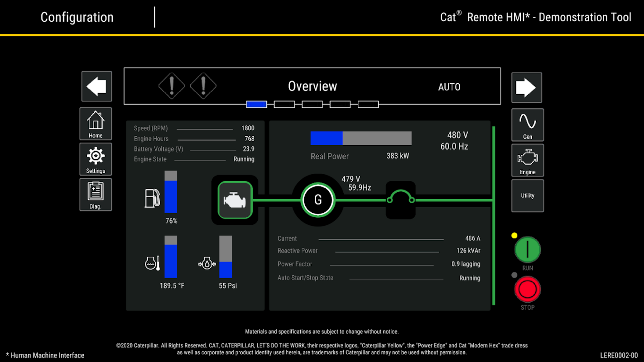Click the 480 V bus voltage reading
The height and width of the screenshot is (362, 644).
[x=458, y=135]
